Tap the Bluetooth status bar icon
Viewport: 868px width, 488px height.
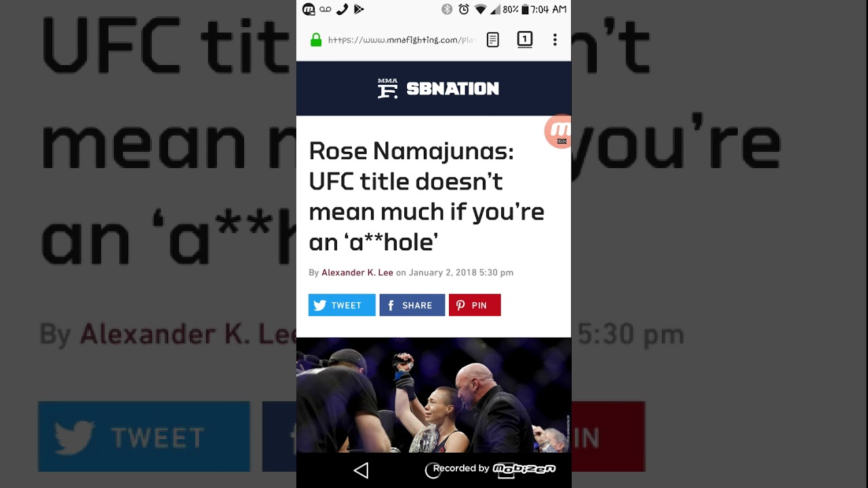[x=447, y=9]
